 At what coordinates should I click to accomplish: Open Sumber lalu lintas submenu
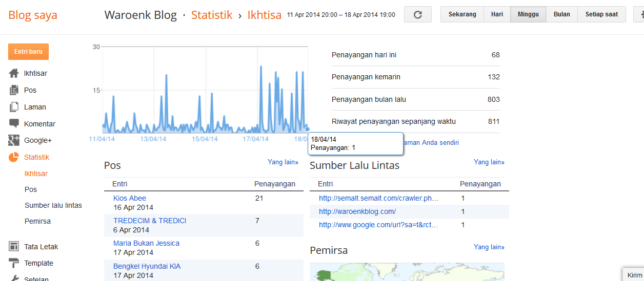click(x=53, y=205)
